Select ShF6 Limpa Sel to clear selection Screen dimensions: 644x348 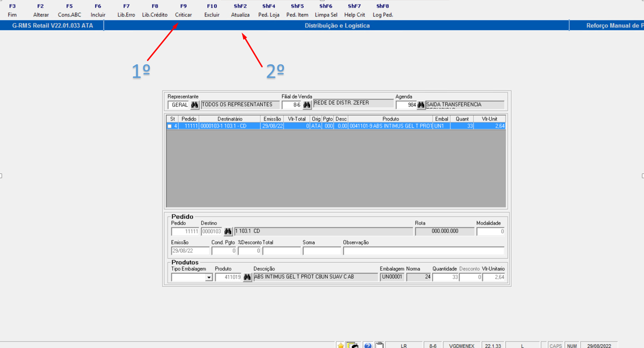click(326, 10)
